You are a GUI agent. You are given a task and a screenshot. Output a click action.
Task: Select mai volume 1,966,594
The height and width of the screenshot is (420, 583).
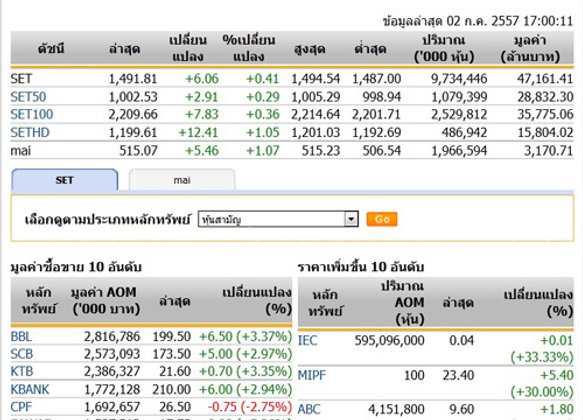pos(459,151)
